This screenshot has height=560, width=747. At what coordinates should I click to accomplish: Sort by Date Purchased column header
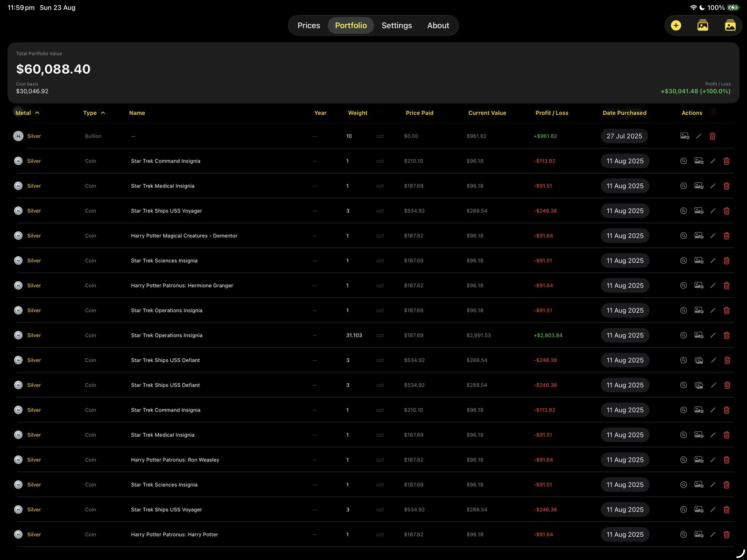(x=624, y=113)
